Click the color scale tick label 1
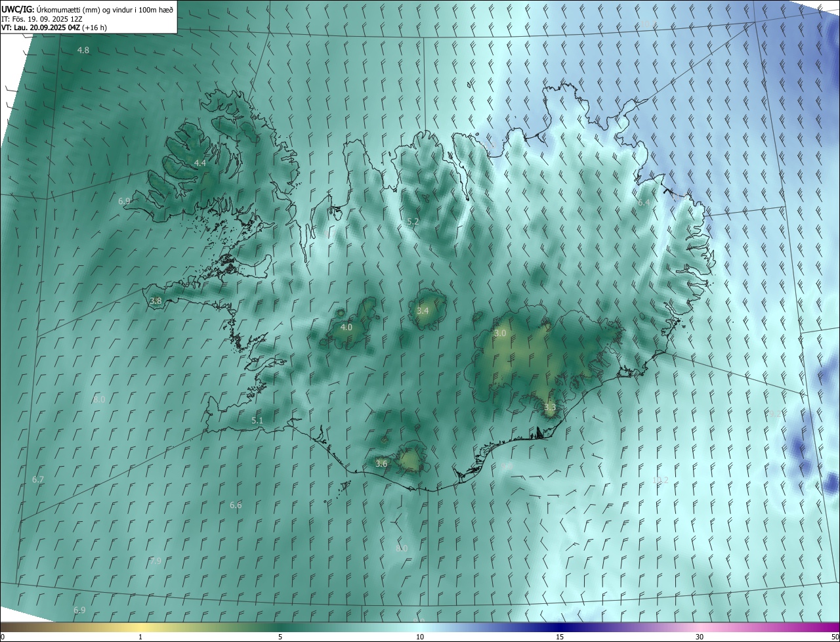Screen dimensions: 840x642 coord(140,637)
